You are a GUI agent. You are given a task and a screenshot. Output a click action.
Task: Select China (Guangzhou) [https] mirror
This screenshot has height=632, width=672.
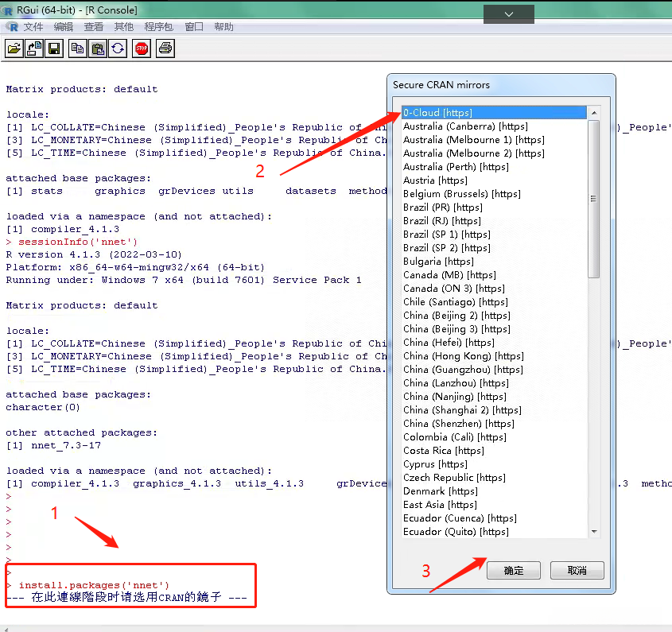point(494,370)
